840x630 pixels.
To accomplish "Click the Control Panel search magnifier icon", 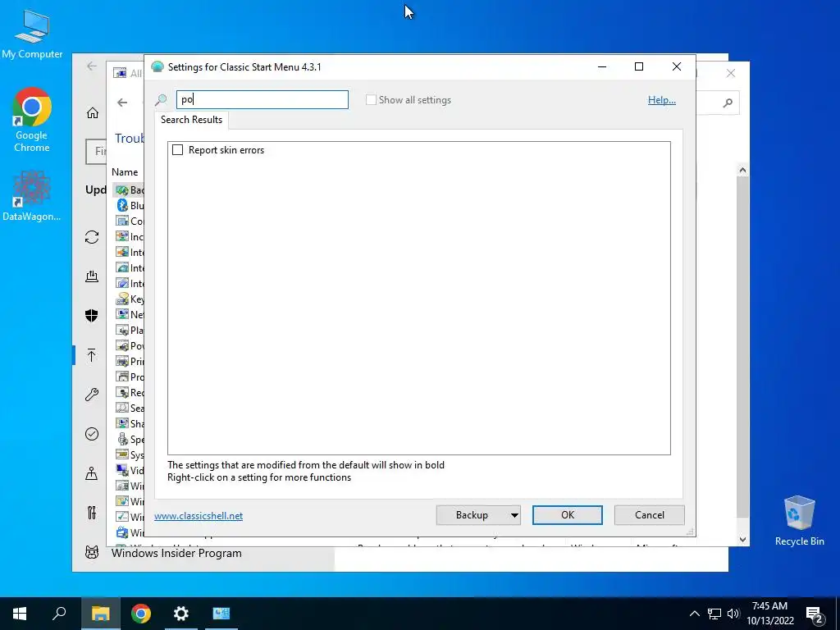I will 728,103.
